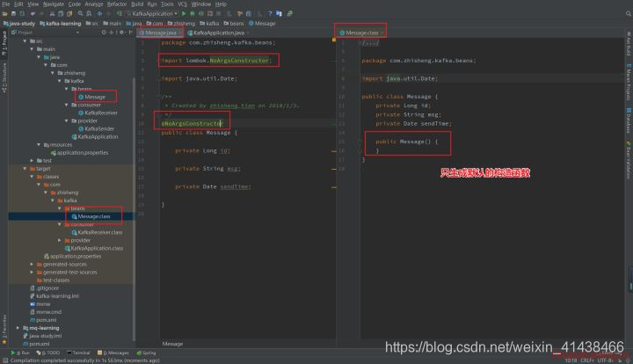Select KafkaApplication under src in project tree
This screenshot has width=633, height=364.
pyautogui.click(x=95, y=137)
